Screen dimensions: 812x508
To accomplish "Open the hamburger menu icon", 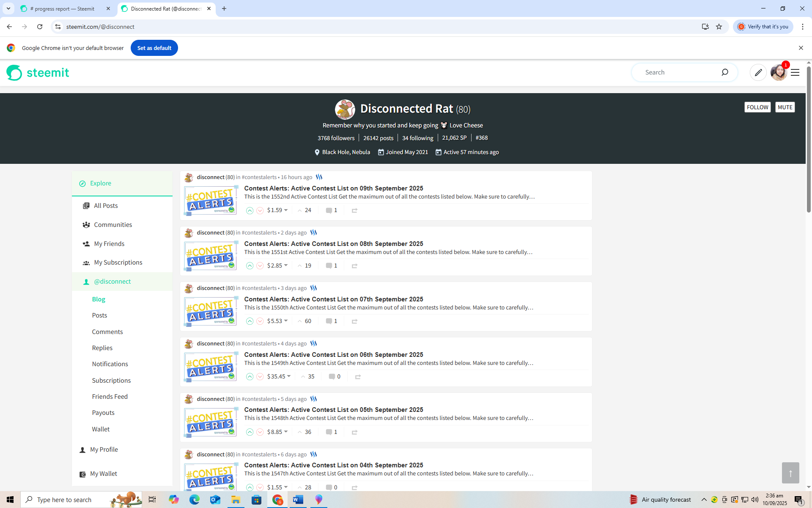I will pyautogui.click(x=795, y=72).
